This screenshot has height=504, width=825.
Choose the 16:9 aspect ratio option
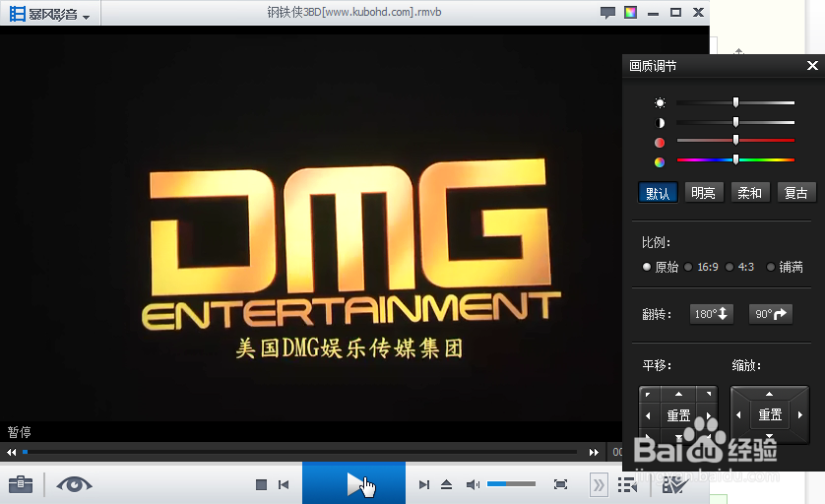click(x=701, y=267)
